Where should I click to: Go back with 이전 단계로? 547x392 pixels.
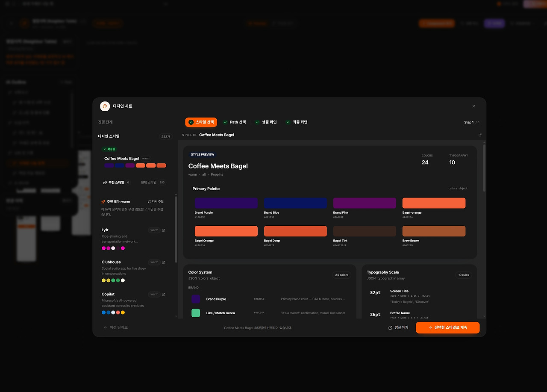coord(116,327)
